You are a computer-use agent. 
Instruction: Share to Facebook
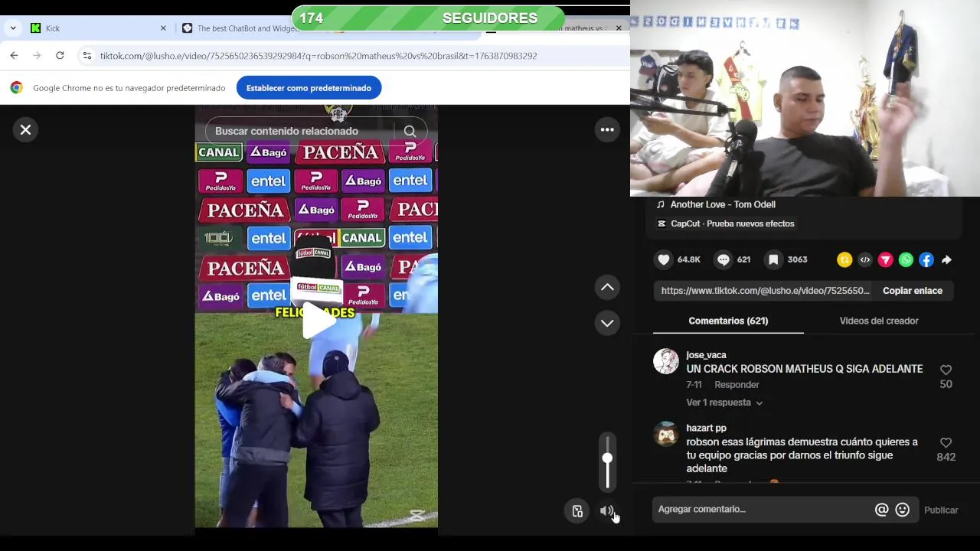click(926, 260)
